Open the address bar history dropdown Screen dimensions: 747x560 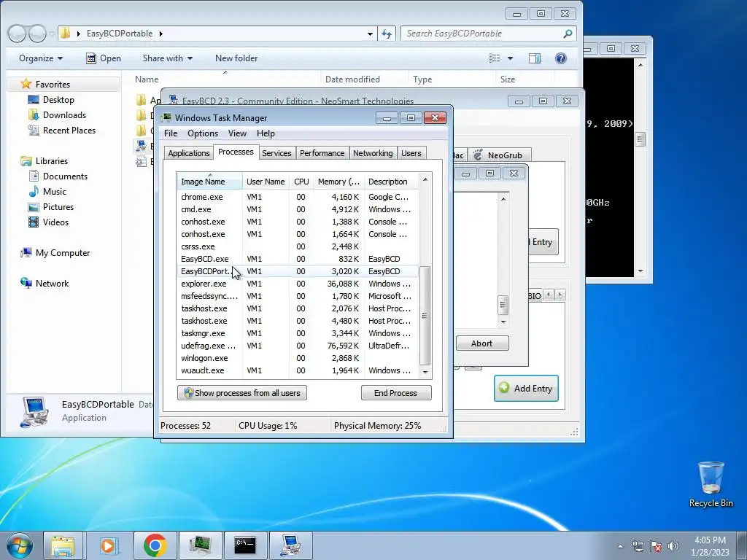[x=370, y=34]
